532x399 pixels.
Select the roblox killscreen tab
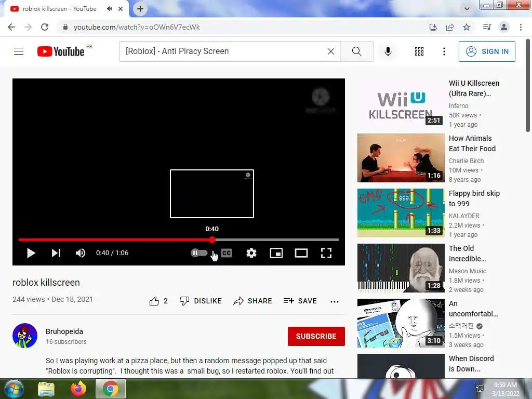(59, 9)
